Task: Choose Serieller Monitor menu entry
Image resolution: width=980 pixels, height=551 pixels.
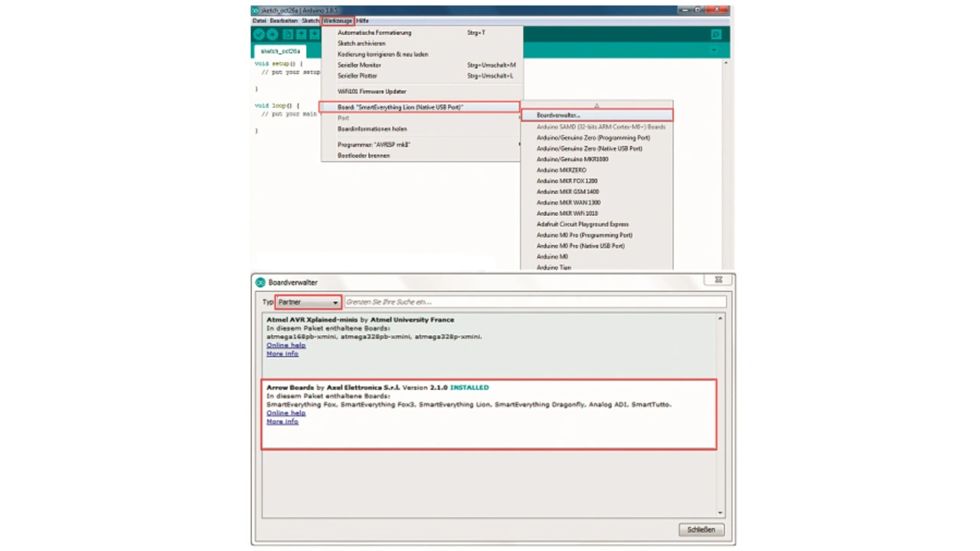Action: 359,65
